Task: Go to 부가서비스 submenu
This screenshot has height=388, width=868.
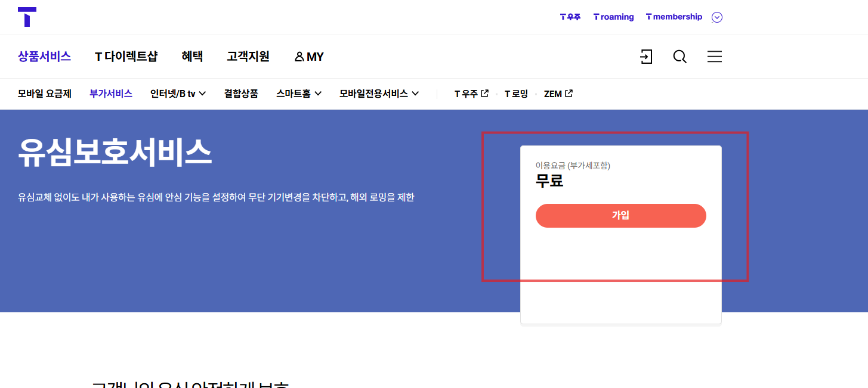Action: click(111, 94)
